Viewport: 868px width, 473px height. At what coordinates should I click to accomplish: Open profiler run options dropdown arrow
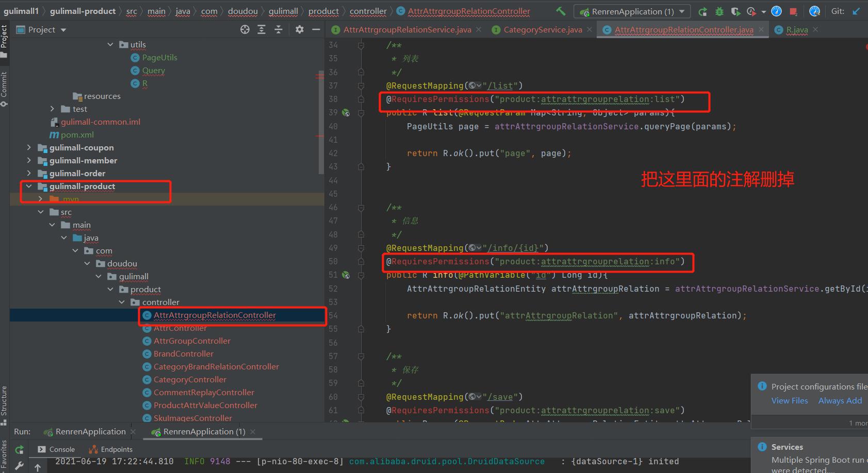(764, 12)
